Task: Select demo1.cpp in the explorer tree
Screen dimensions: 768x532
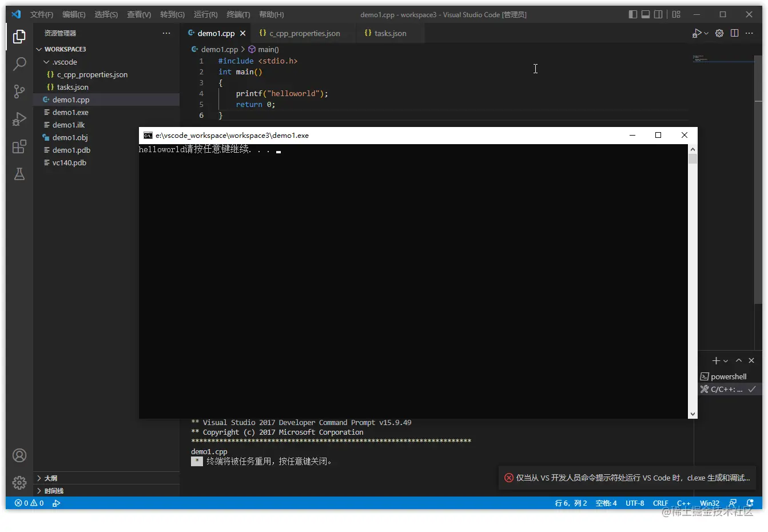Action: coord(106,100)
